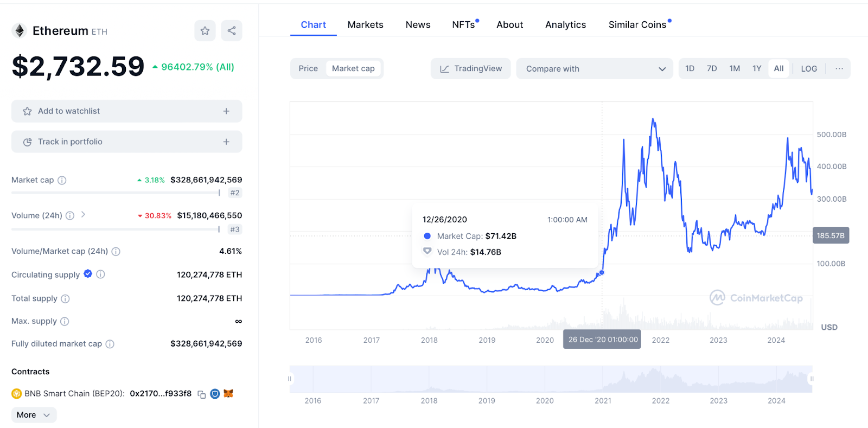Click the $328,661,942,569 market cap value
Image resolution: width=868 pixels, height=428 pixels.
[x=206, y=180]
